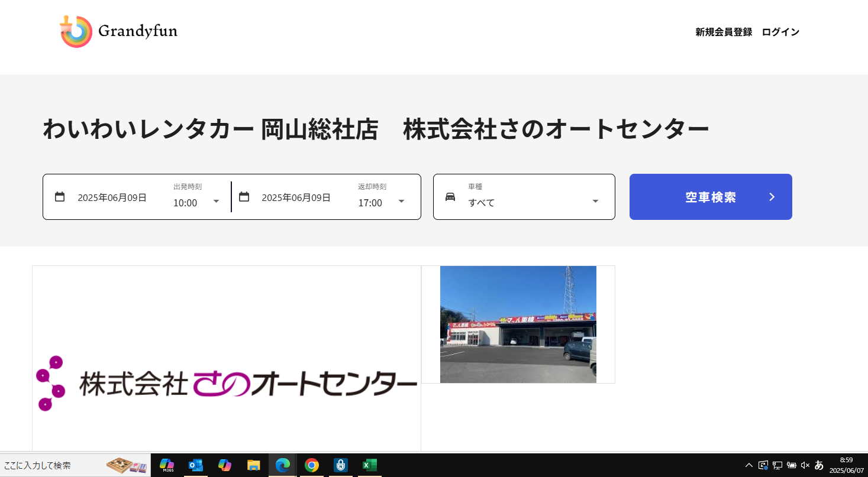
Task: Open the ログイン login link
Action: [x=780, y=32]
